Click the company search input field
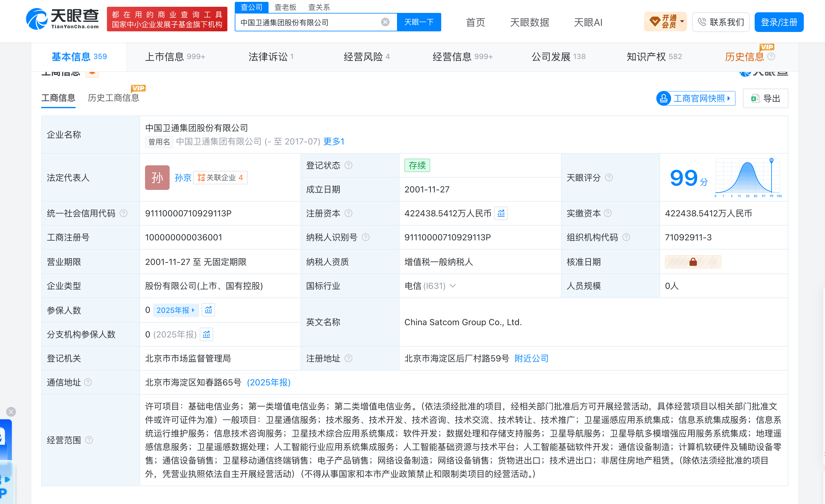The height and width of the screenshot is (504, 825). click(x=308, y=22)
